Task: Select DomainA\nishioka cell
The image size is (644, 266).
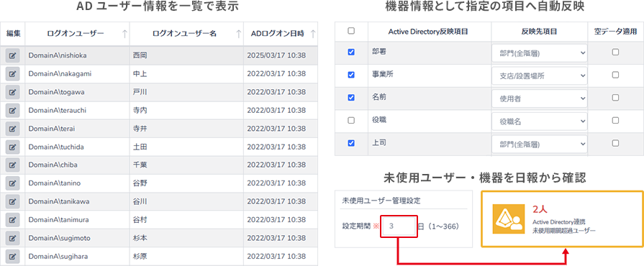Action: click(x=77, y=55)
